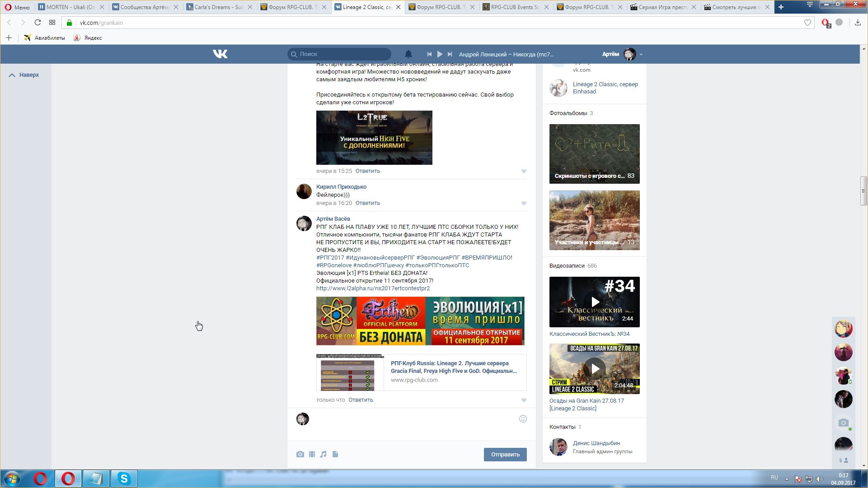
Task: Click the #РПГ2017 hashtag
Action: tap(330, 258)
